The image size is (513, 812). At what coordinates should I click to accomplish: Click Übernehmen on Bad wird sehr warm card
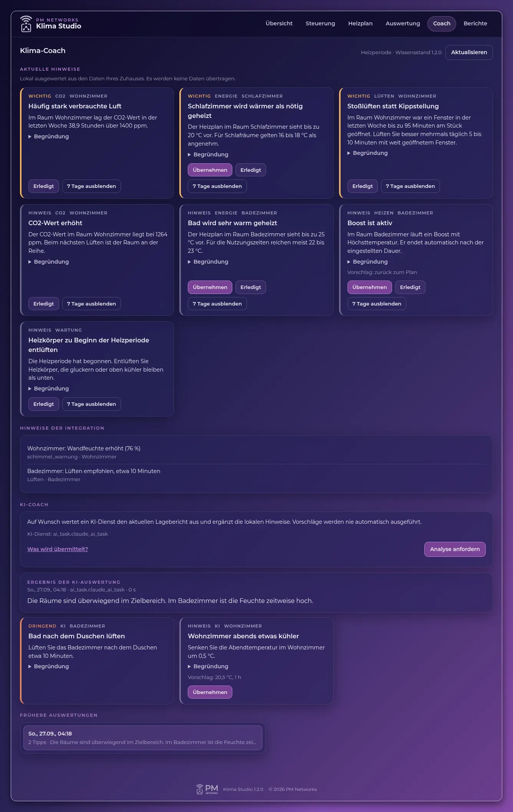click(x=210, y=287)
